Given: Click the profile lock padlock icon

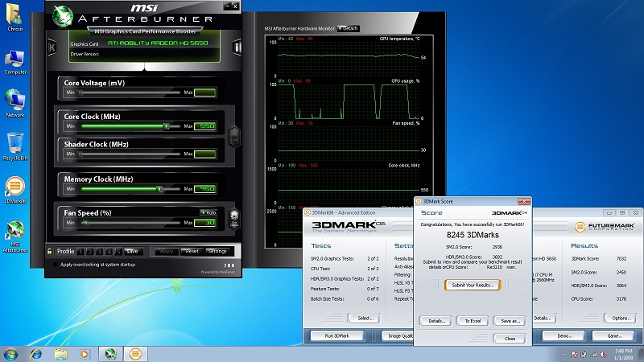Looking at the screenshot, I should 49,251.
